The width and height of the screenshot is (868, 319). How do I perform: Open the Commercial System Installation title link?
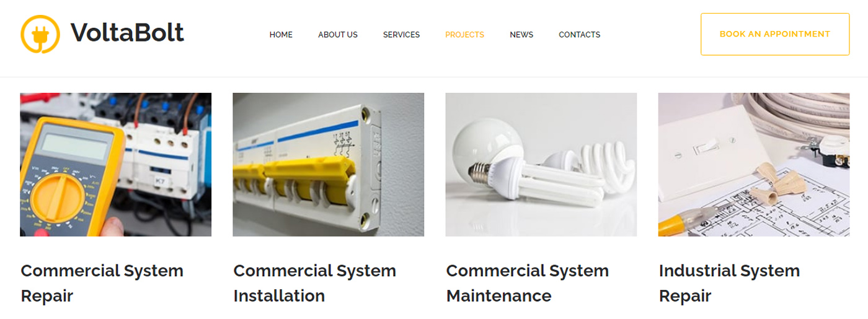point(315,283)
